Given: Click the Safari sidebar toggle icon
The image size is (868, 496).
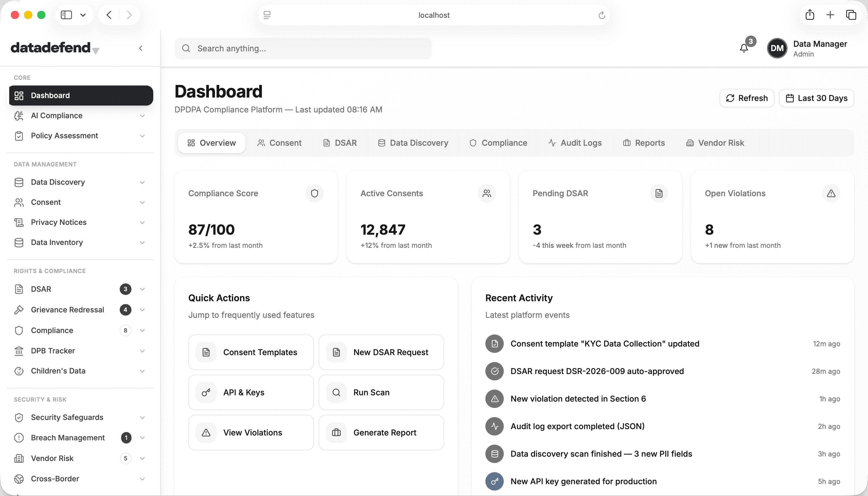Looking at the screenshot, I should [x=67, y=15].
